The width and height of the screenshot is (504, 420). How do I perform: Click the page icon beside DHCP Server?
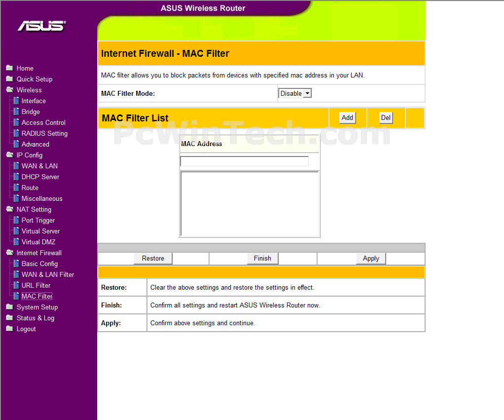(x=16, y=177)
